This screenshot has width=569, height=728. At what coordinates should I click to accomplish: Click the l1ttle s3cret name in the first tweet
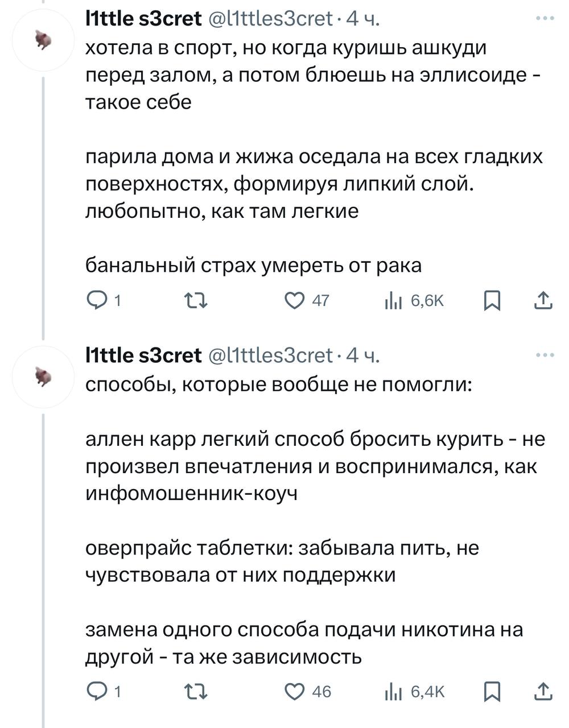coord(143,19)
